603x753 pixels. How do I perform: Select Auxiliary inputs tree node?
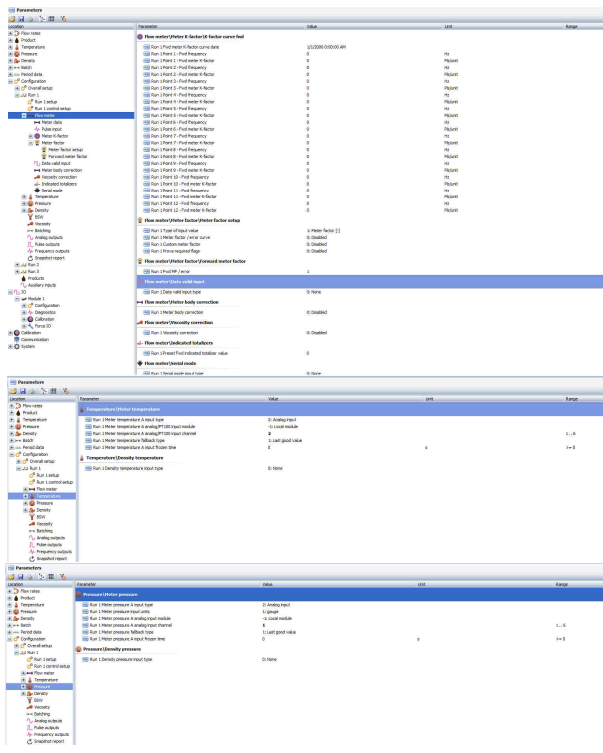42,285
